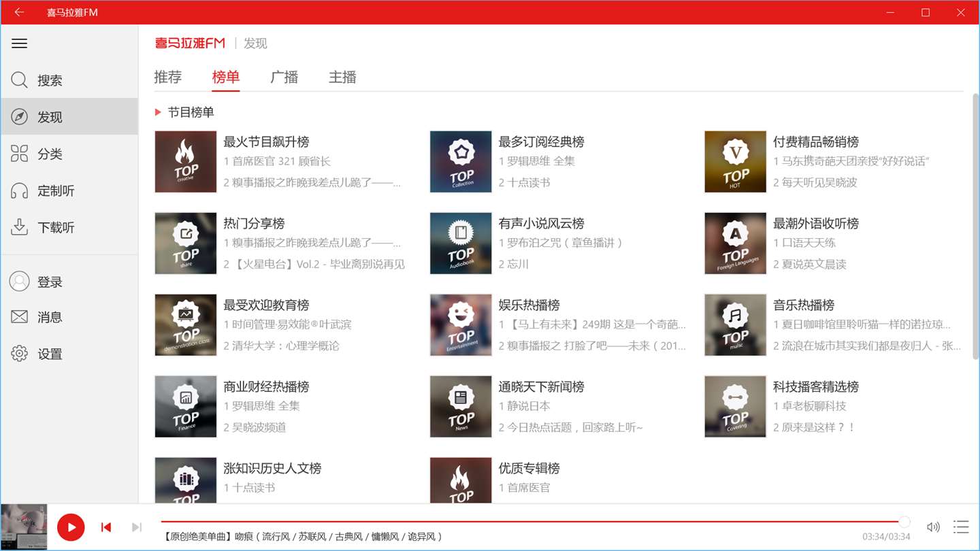Screen dimensions: 980x551
Task: Open 娱乐热播榜 TOP Entertainment icon
Action: [x=461, y=325]
